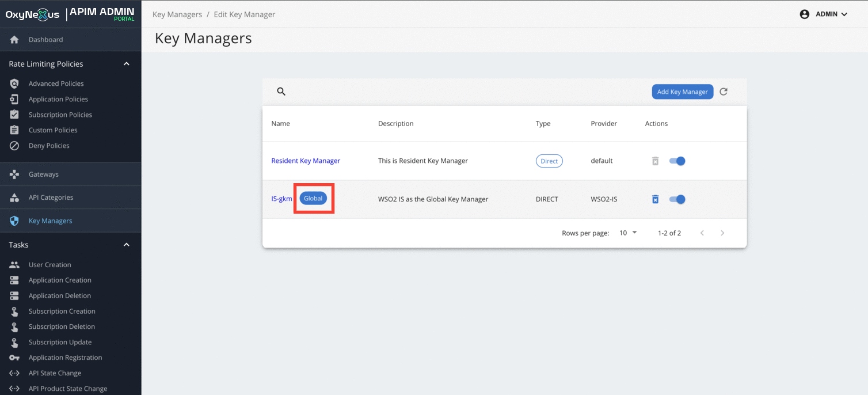Click the Resident Key Manager trash icon
This screenshot has width=868, height=395.
point(655,161)
